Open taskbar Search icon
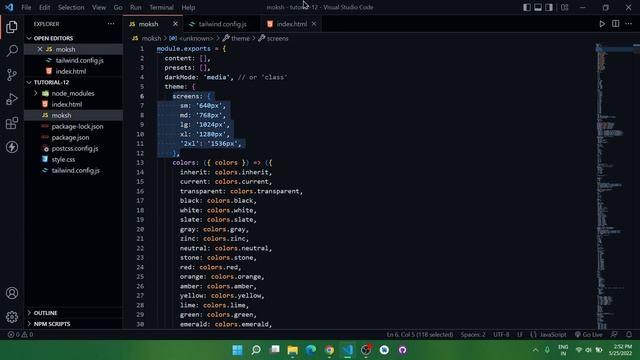The width and height of the screenshot is (640, 360). [x=256, y=350]
